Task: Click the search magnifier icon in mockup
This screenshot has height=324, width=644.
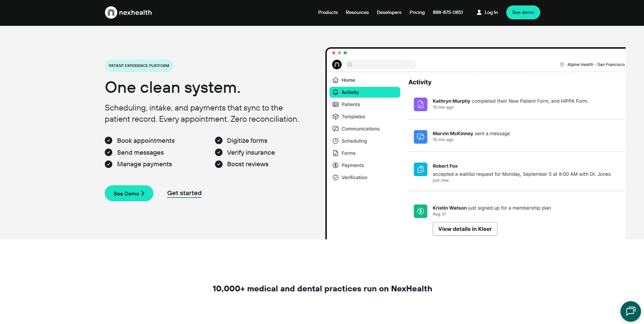Action: (x=350, y=65)
